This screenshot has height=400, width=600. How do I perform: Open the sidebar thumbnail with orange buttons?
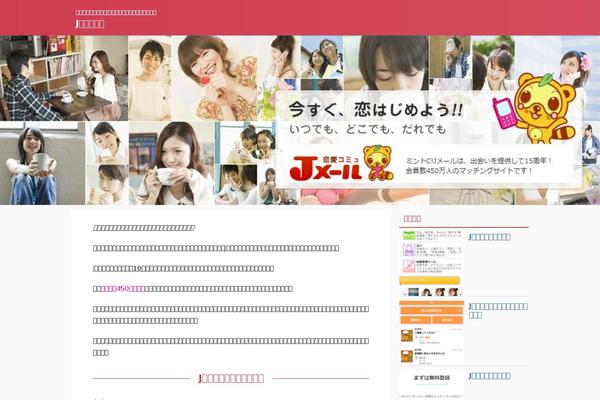[431, 333]
